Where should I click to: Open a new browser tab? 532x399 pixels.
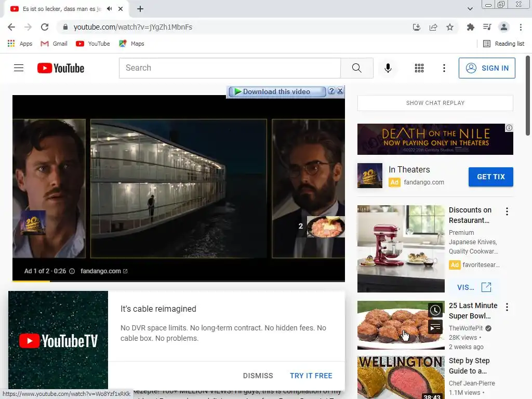tap(140, 9)
